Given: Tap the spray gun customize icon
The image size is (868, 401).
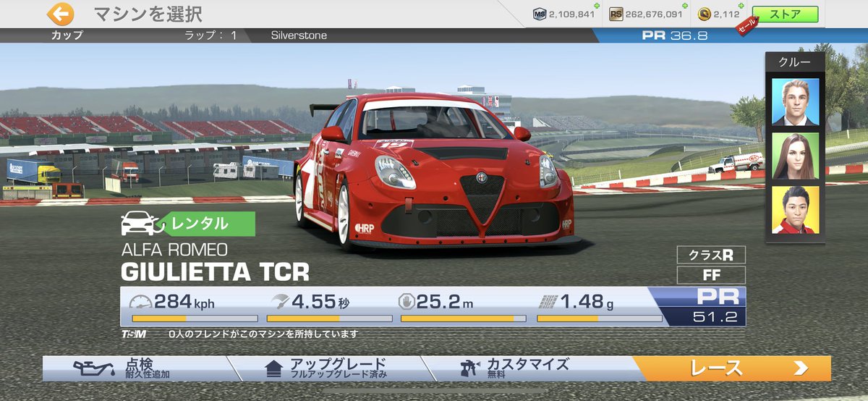Looking at the screenshot, I should pyautogui.click(x=471, y=368).
